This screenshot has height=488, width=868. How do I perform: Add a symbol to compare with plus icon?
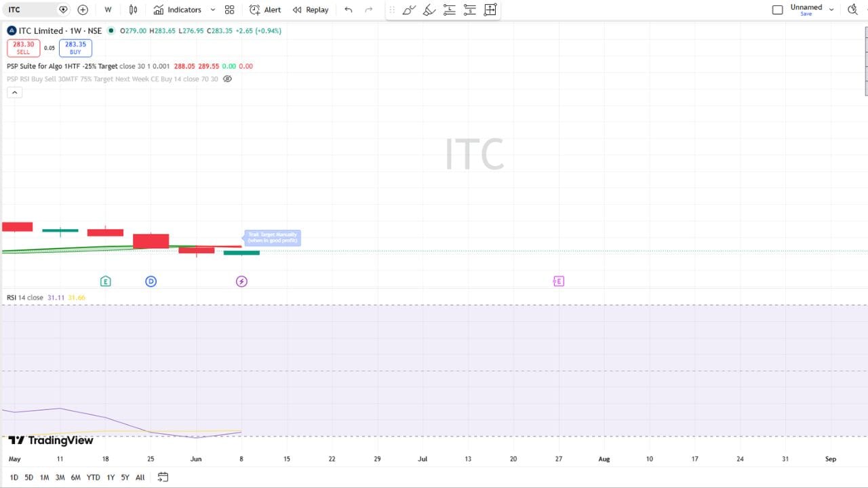point(83,9)
